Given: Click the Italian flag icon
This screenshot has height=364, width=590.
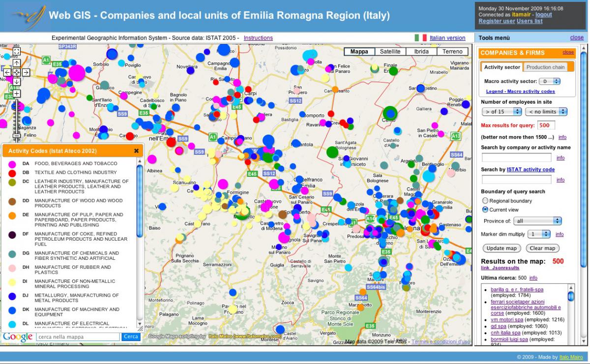Looking at the screenshot, I should [420, 38].
